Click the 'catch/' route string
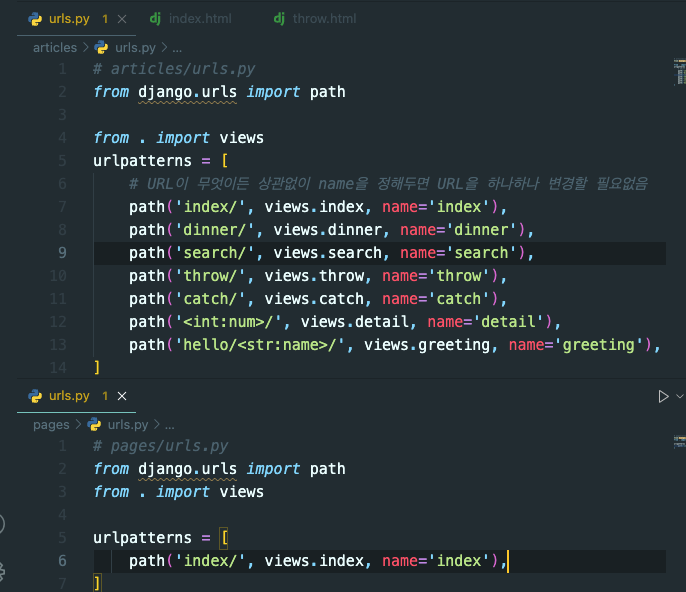Image resolution: width=686 pixels, height=592 pixels. (214, 299)
